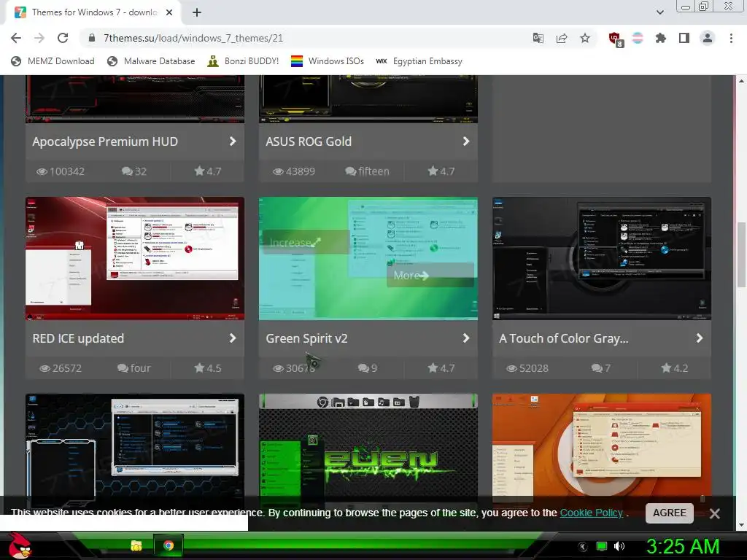The height and width of the screenshot is (560, 747).
Task: Click the Chrome taskbar icon
Action: click(x=169, y=545)
